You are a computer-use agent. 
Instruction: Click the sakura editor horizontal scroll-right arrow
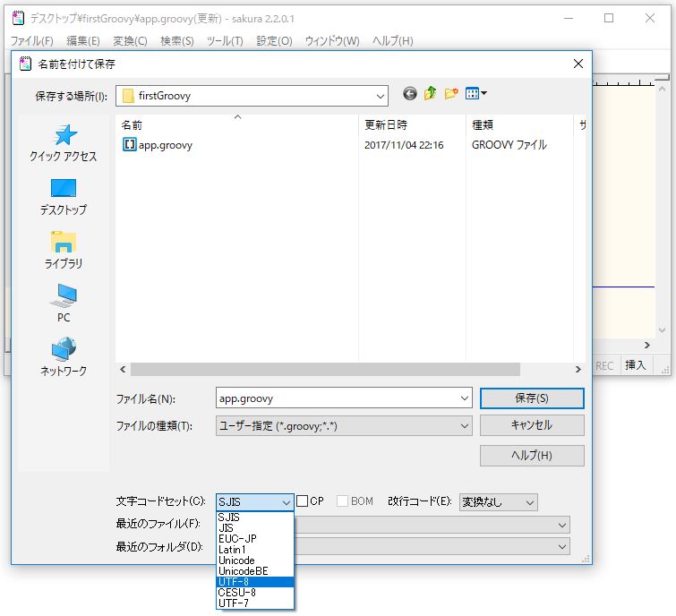(647, 345)
